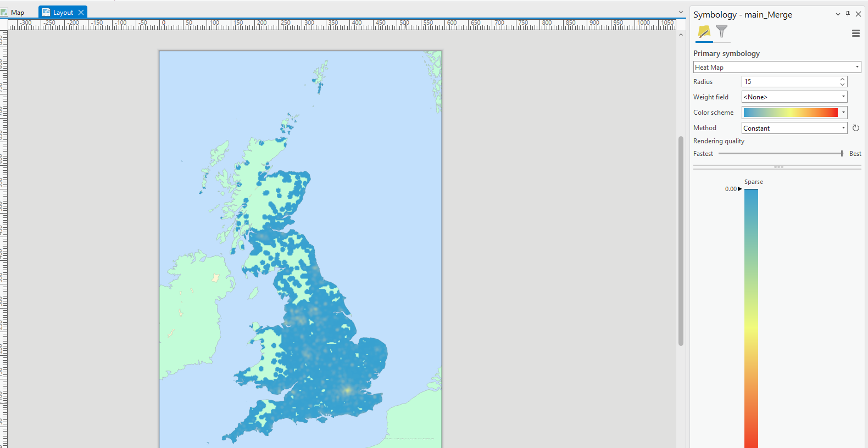The height and width of the screenshot is (448, 868).
Task: Open Symbology pane options chevron
Action: 838,14
